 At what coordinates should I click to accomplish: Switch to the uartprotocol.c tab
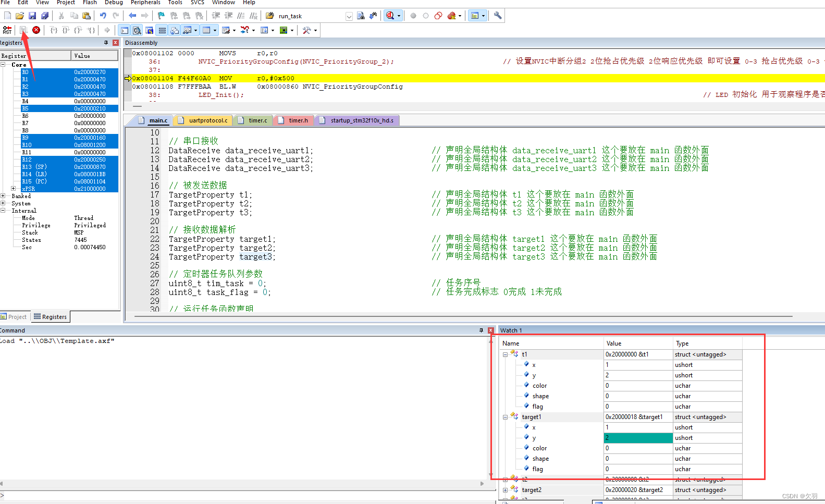204,120
